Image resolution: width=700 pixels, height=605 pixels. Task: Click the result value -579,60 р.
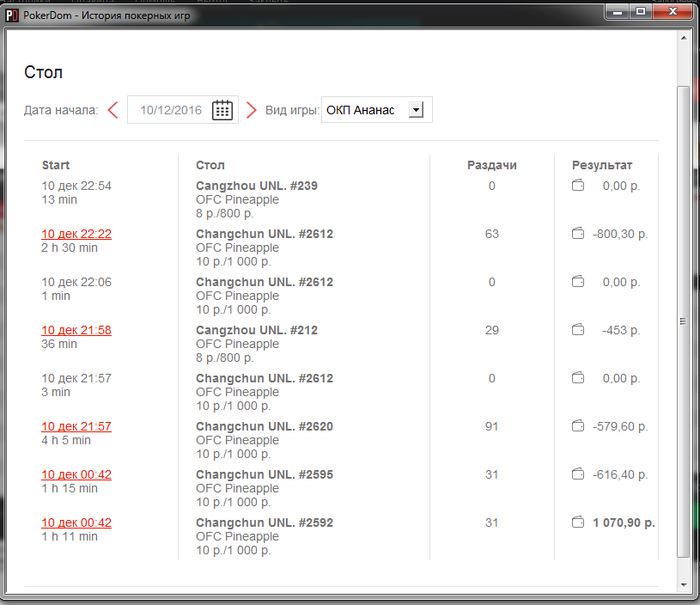[x=620, y=427]
